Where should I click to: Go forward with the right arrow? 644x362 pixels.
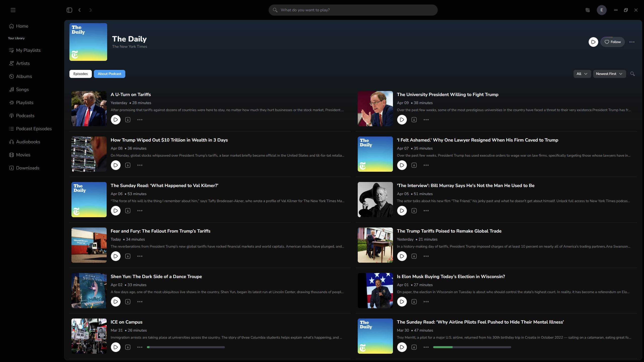91,10
